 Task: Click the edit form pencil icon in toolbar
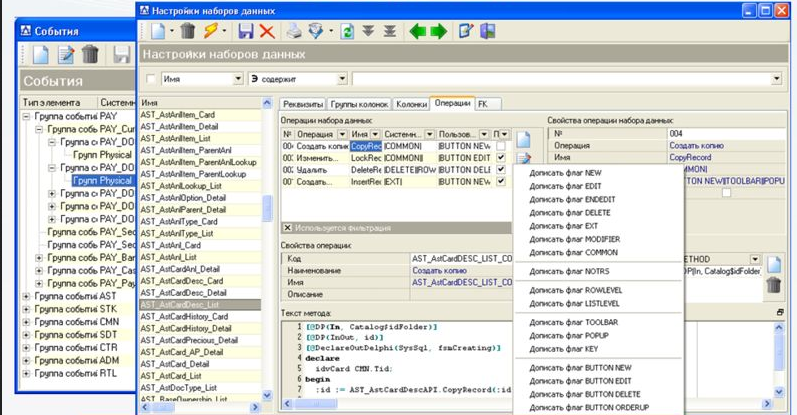[x=466, y=31]
